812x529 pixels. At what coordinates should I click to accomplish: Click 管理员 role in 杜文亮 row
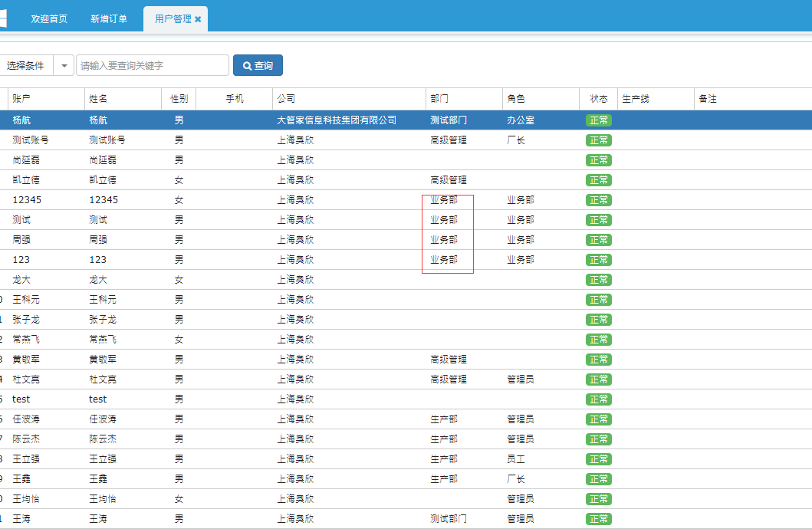click(521, 379)
